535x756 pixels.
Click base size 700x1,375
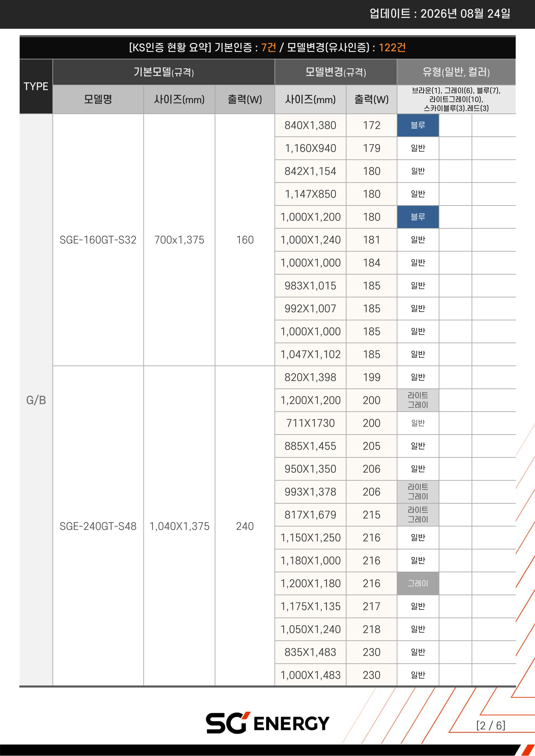point(179,240)
